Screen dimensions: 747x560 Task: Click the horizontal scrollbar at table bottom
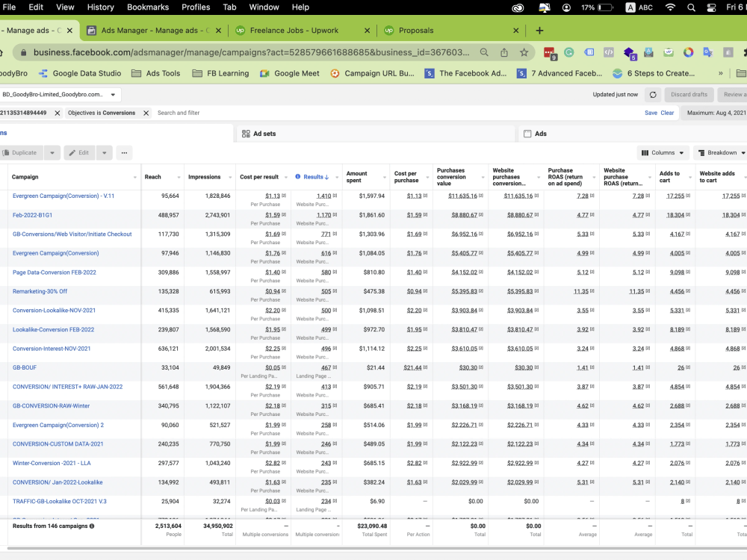[x=376, y=548]
